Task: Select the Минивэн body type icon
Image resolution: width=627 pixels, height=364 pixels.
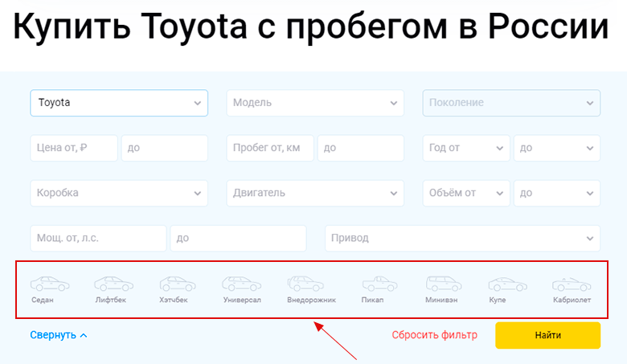Action: pos(444,284)
